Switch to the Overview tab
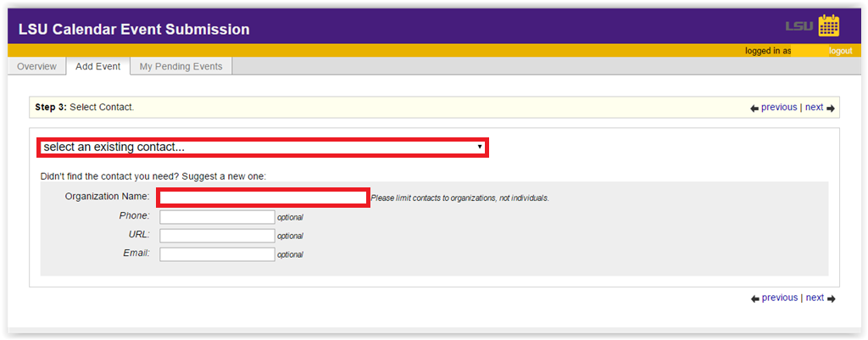The image size is (868, 340). pyautogui.click(x=36, y=66)
